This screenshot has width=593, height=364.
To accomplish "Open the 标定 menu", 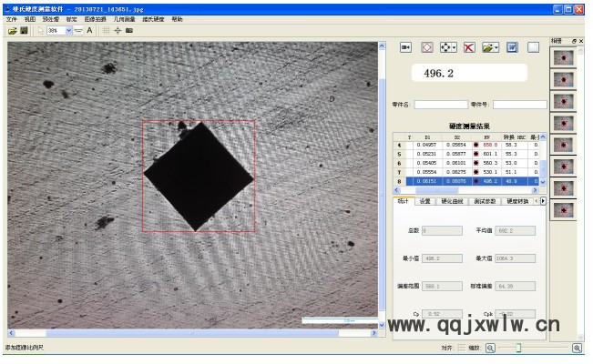I will 71,19.
